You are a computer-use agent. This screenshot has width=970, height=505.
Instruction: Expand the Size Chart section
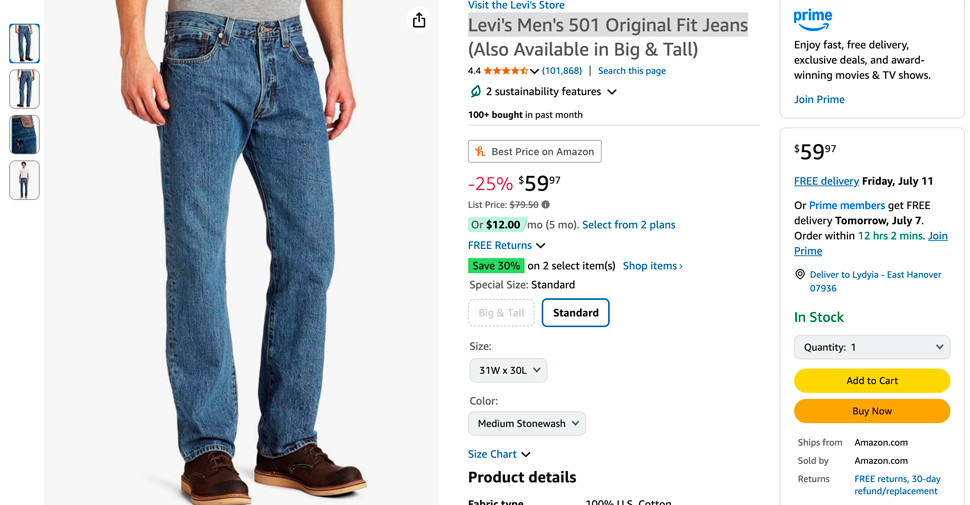[x=499, y=454]
